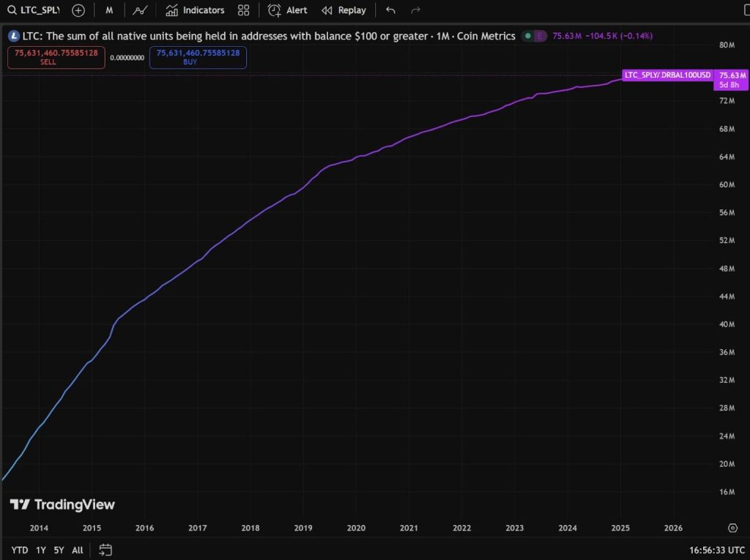
Task: Open chart settings gear at bottom right
Action: point(732,528)
